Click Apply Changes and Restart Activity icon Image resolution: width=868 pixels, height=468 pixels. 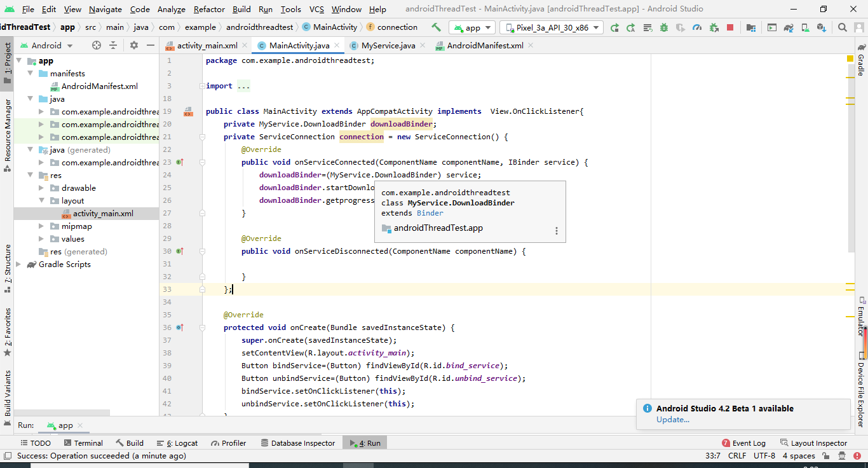[x=631, y=27]
